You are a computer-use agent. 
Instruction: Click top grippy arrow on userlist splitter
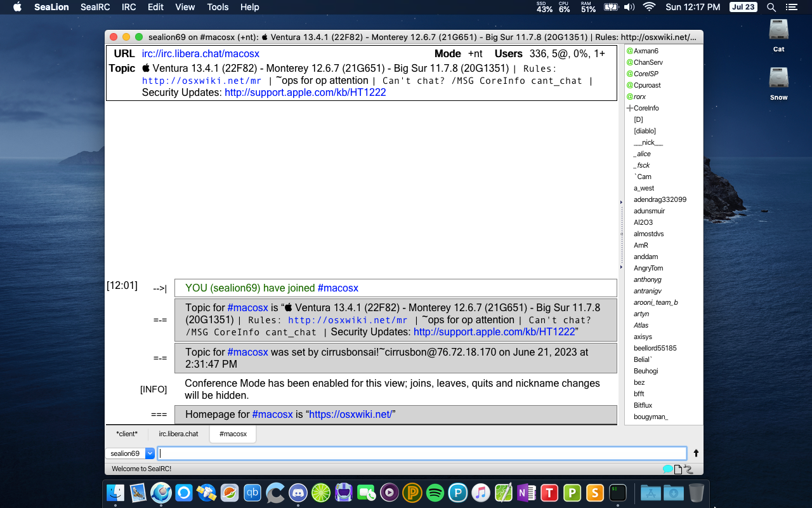tap(621, 202)
